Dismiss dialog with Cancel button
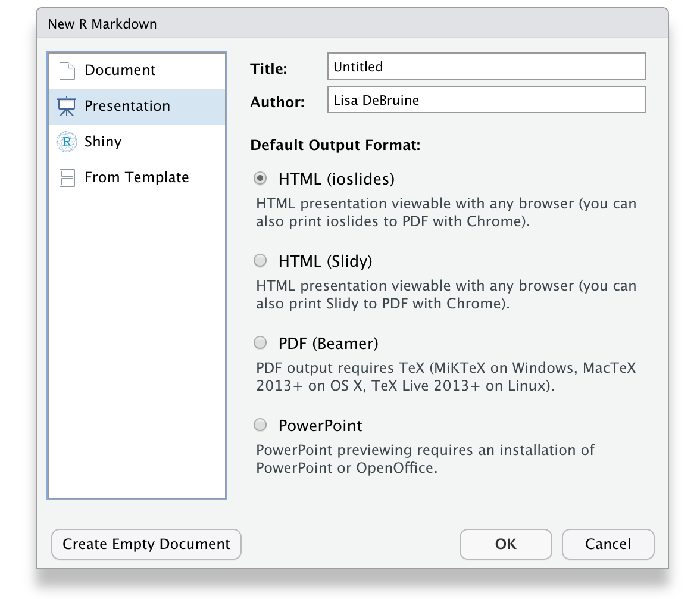The width and height of the screenshot is (700, 599). (x=608, y=544)
